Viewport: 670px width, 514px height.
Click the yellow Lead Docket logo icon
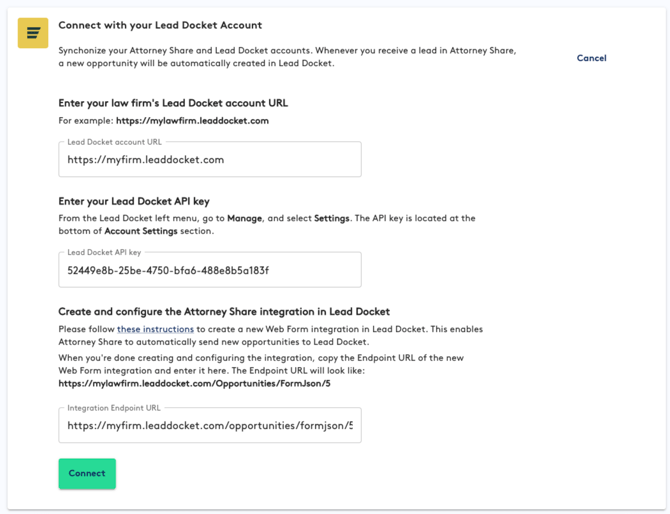pos(33,34)
